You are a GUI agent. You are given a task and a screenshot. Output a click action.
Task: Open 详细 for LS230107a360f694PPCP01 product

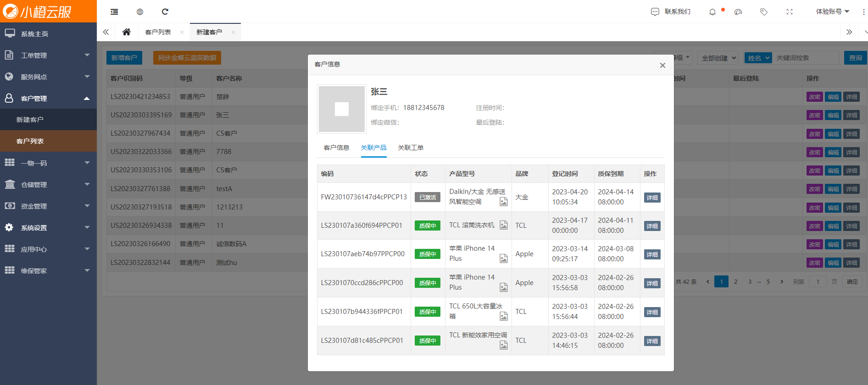[652, 226]
